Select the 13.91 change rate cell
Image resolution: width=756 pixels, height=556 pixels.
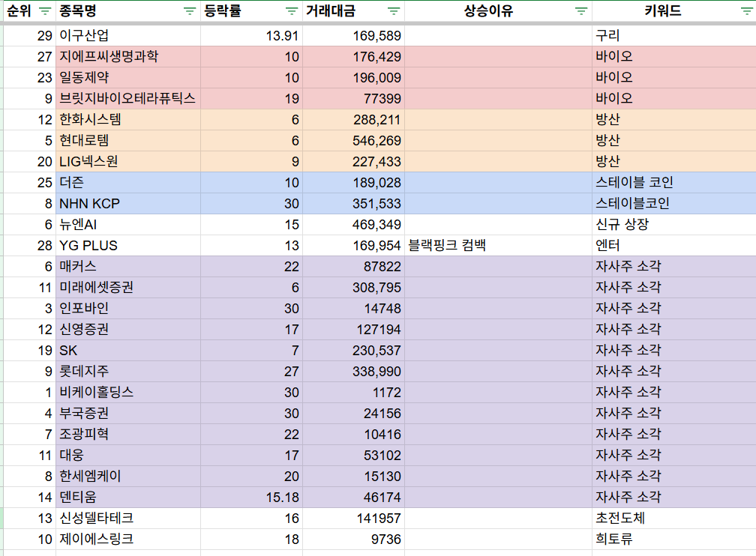coord(252,36)
